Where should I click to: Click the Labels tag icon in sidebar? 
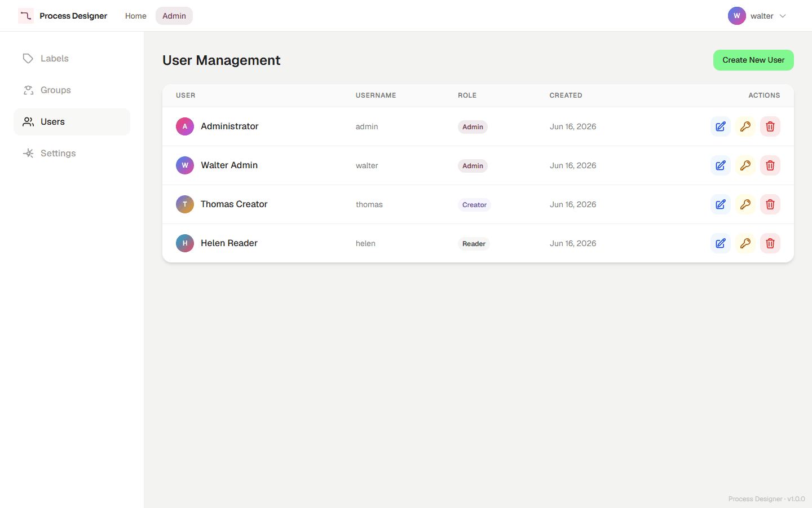coord(28,59)
